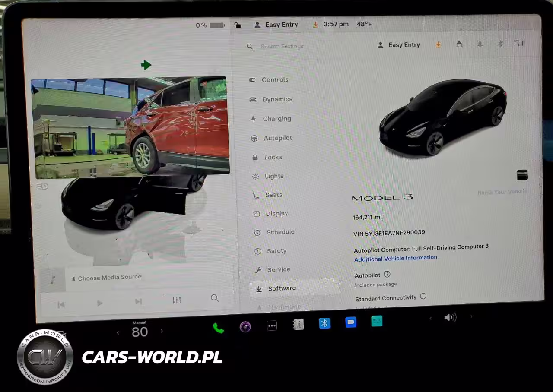Open the Additional Vehicle Information link
Image resolution: width=553 pixels, height=392 pixels.
(x=395, y=258)
